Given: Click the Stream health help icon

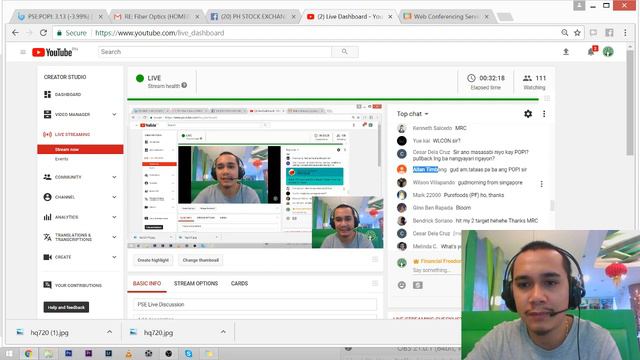Looking at the screenshot, I should click(184, 85).
